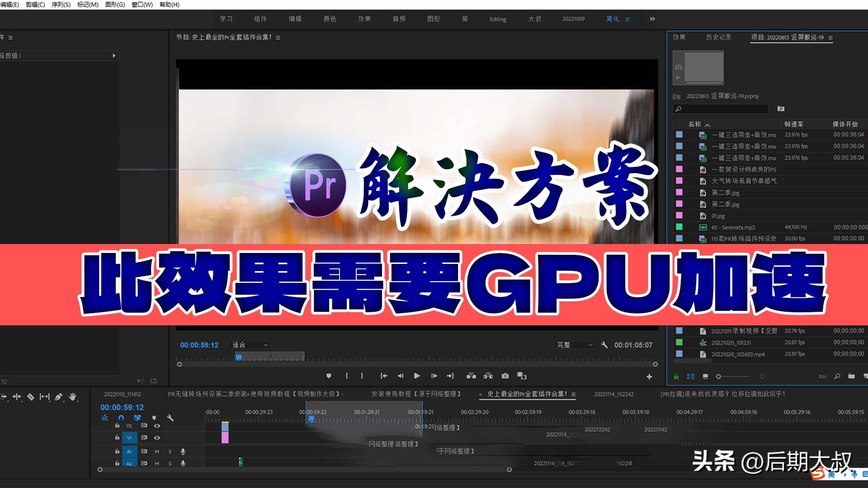The height and width of the screenshot is (488, 868).
Task: Expand the source clip arrow at left panel
Action: click(x=114, y=56)
